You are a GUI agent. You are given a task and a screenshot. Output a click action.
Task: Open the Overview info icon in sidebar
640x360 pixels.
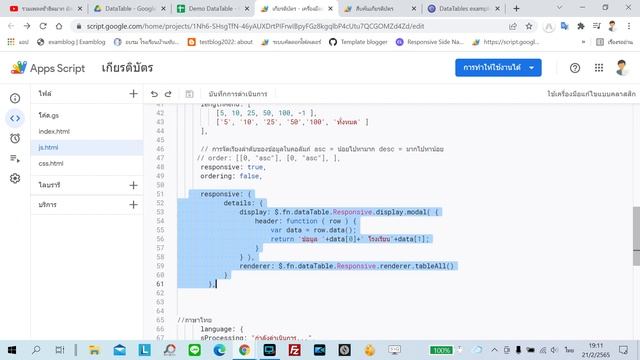point(15,98)
